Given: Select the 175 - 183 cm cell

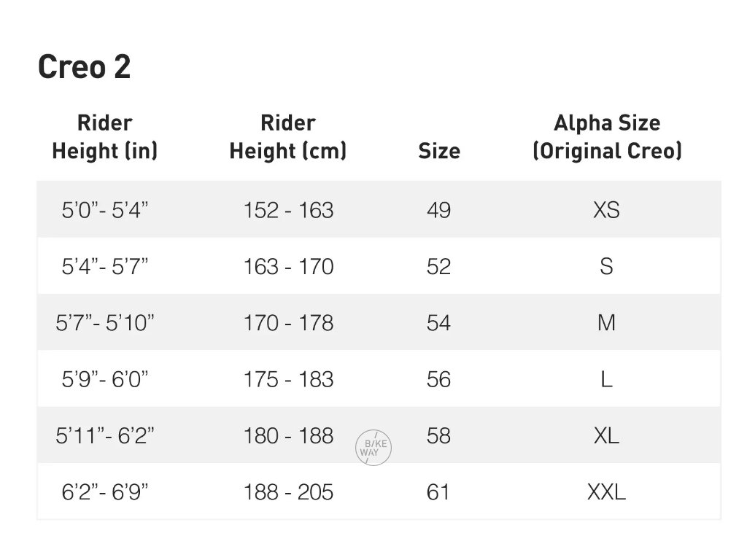Looking at the screenshot, I should pos(288,379).
